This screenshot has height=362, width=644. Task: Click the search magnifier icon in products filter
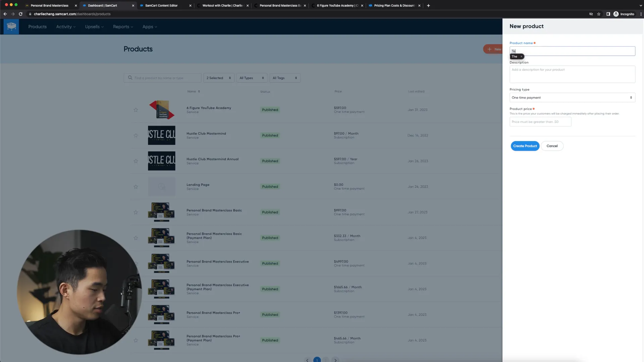(130, 78)
